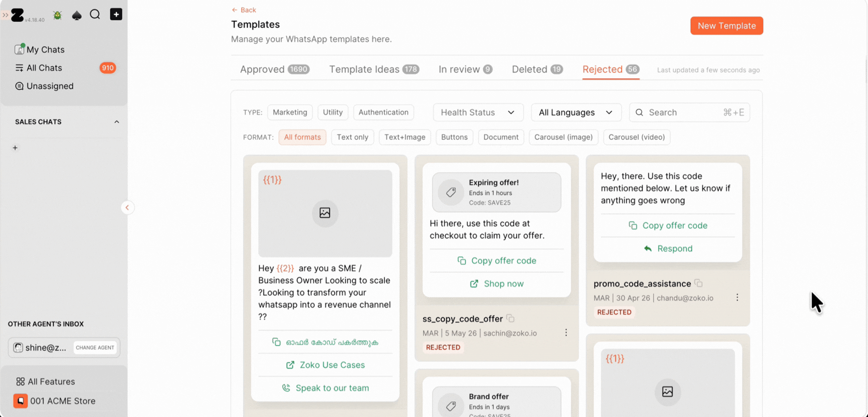The width and height of the screenshot is (868, 417).
Task: Click the 910 unread badge
Action: [107, 68]
